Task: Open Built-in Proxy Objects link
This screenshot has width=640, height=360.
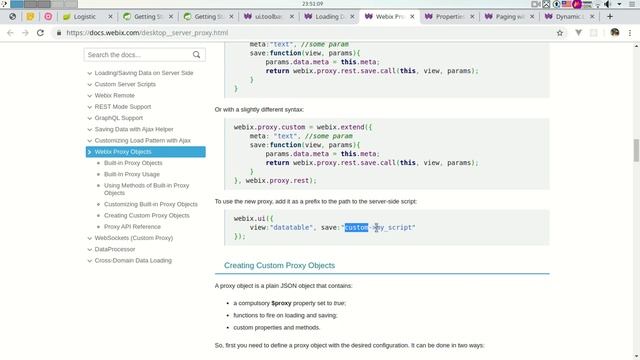Action: pos(133,163)
